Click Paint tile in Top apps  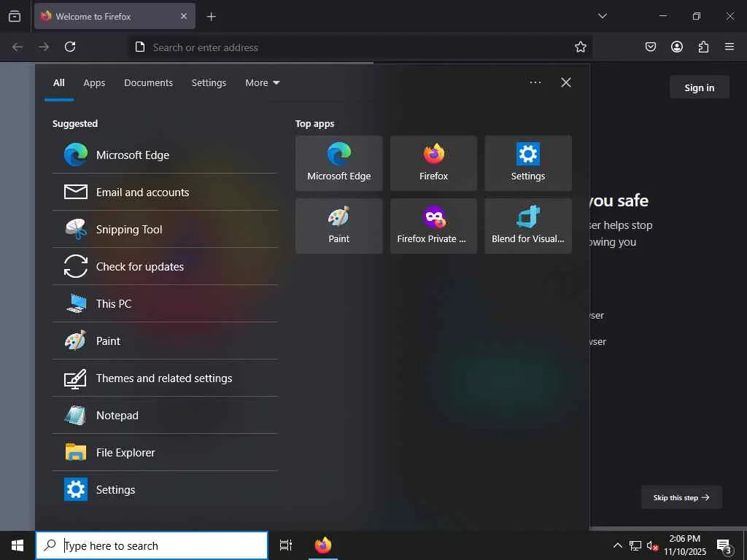coord(338,226)
